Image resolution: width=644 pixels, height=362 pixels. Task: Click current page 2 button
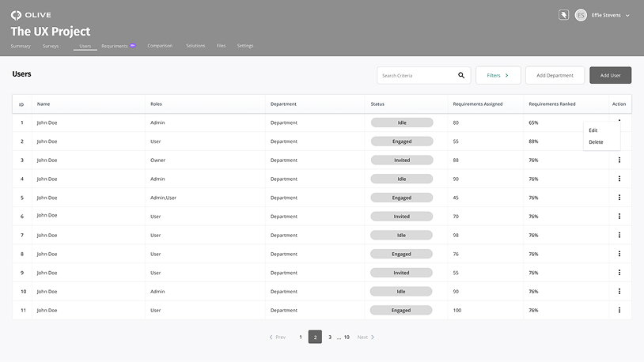(x=315, y=337)
